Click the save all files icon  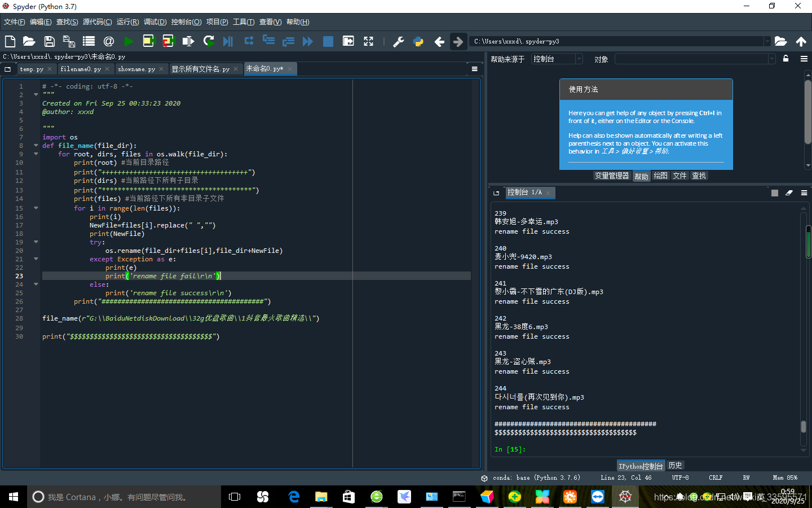(69, 41)
